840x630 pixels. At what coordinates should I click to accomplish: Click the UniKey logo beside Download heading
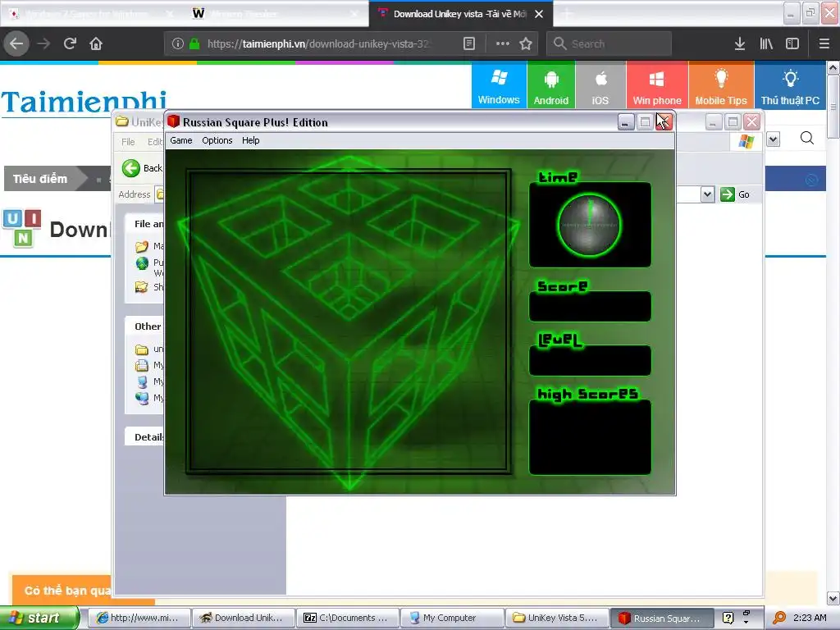[22, 228]
